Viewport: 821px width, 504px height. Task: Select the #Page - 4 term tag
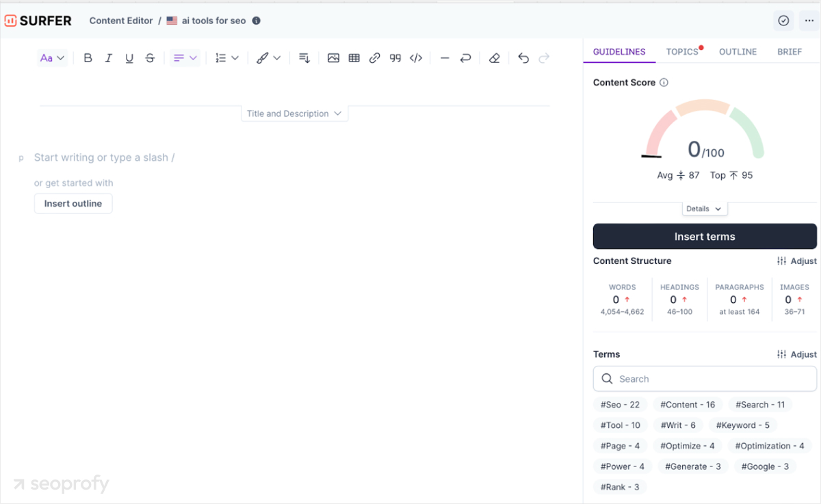(620, 446)
